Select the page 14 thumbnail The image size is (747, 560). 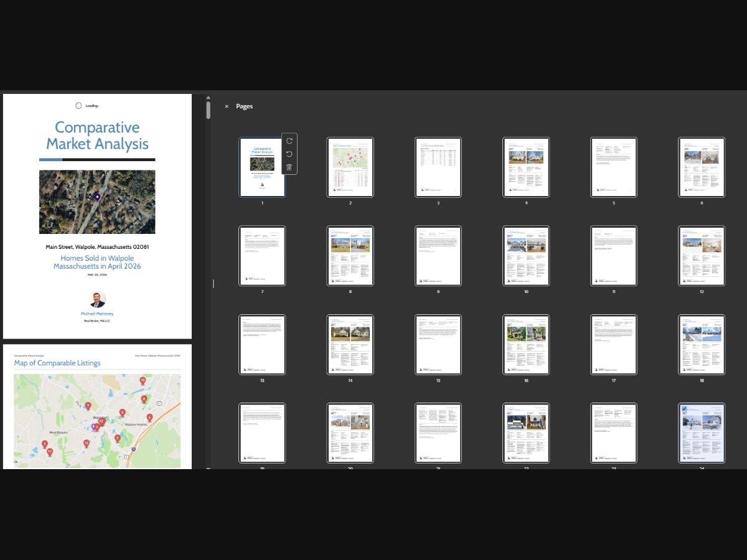[x=350, y=345]
